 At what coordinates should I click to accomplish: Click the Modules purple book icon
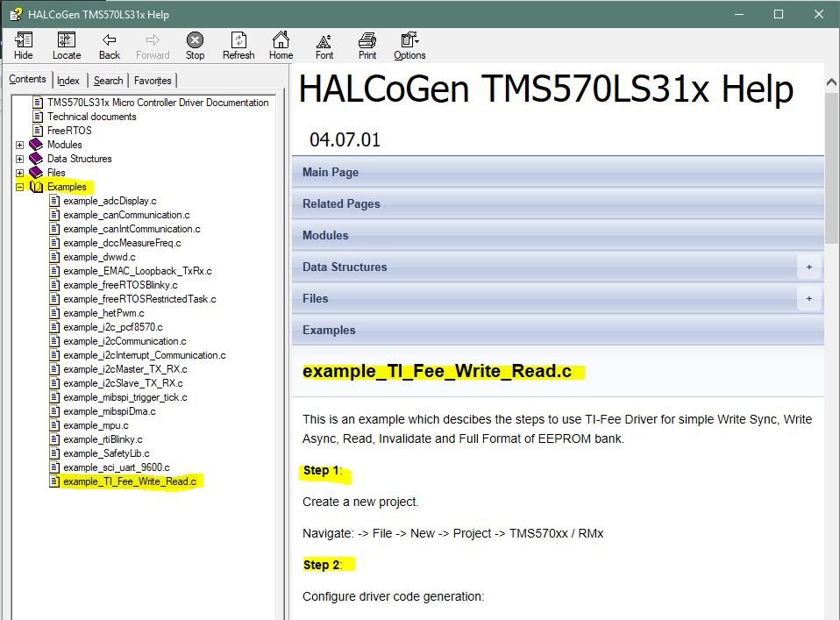(36, 145)
